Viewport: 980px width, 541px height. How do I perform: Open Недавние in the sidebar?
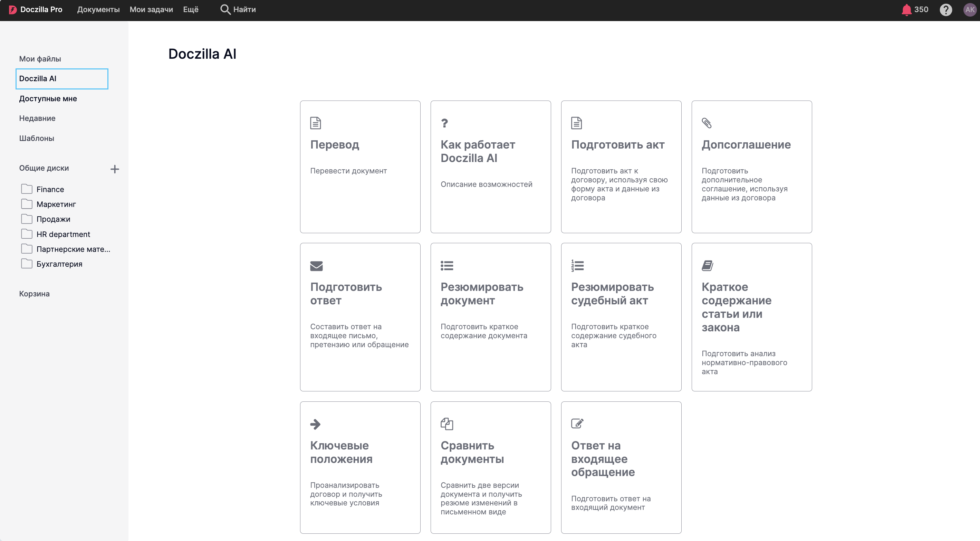pos(37,118)
